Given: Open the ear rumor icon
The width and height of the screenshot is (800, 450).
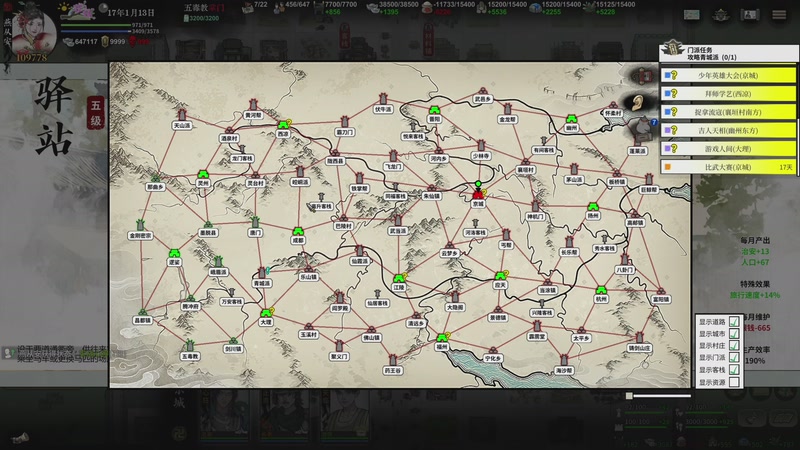Looking at the screenshot, I should click(637, 103).
